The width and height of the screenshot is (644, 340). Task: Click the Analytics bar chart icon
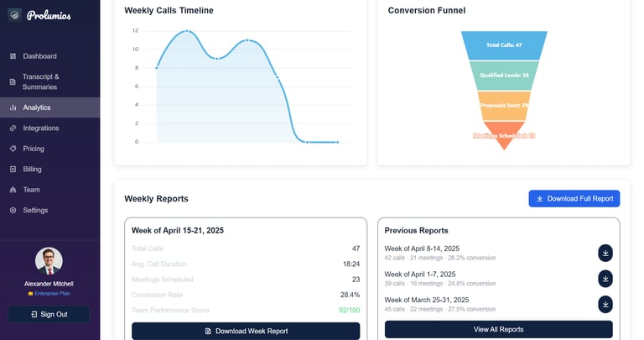13,107
